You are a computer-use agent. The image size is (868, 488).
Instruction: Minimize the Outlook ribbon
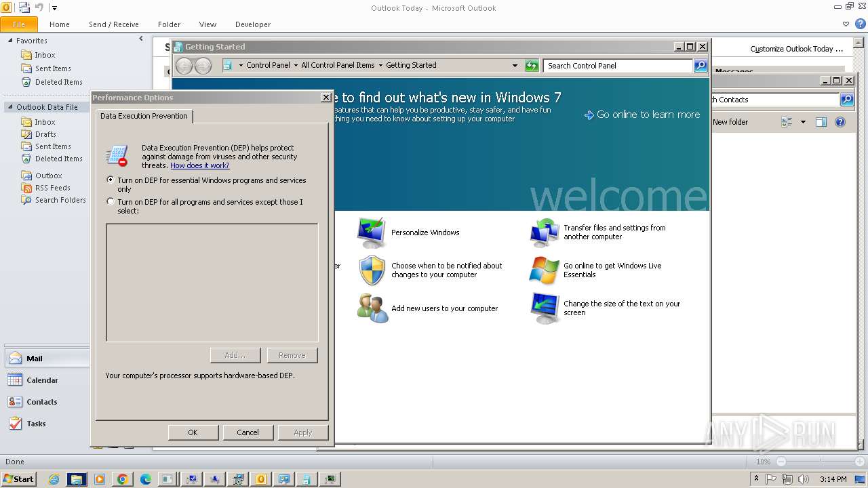[846, 24]
